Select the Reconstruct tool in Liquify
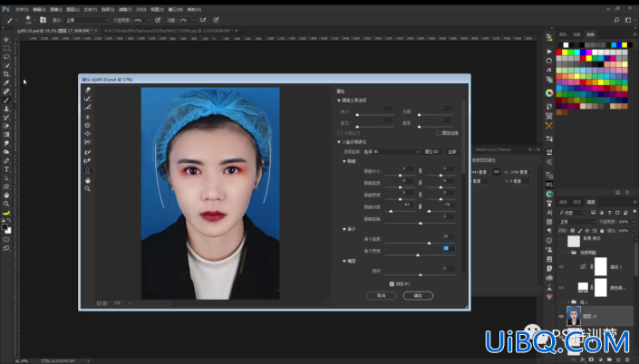639x364 pixels. coord(88,99)
